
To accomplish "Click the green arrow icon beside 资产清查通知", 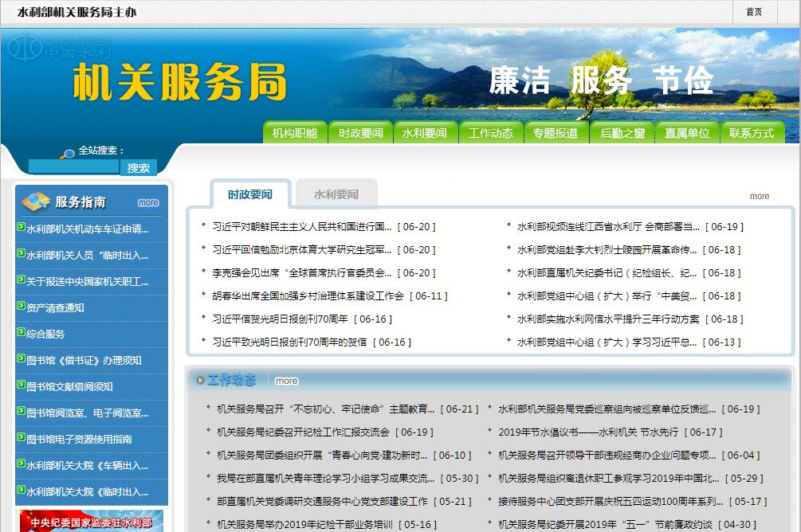I will [x=21, y=307].
